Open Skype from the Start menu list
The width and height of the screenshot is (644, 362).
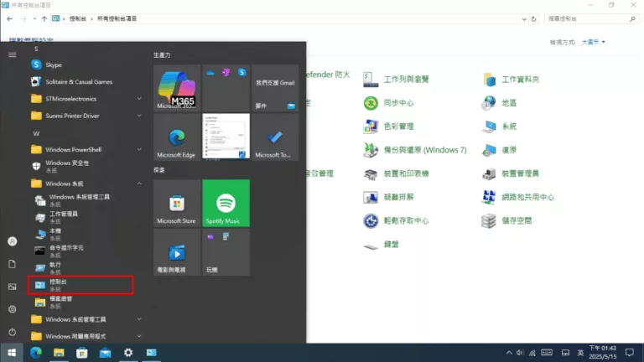click(54, 65)
